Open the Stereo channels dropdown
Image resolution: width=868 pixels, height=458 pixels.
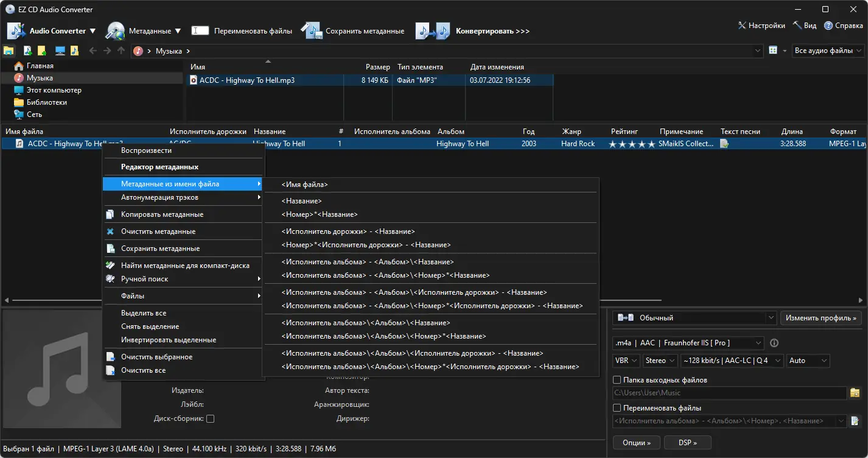(660, 361)
